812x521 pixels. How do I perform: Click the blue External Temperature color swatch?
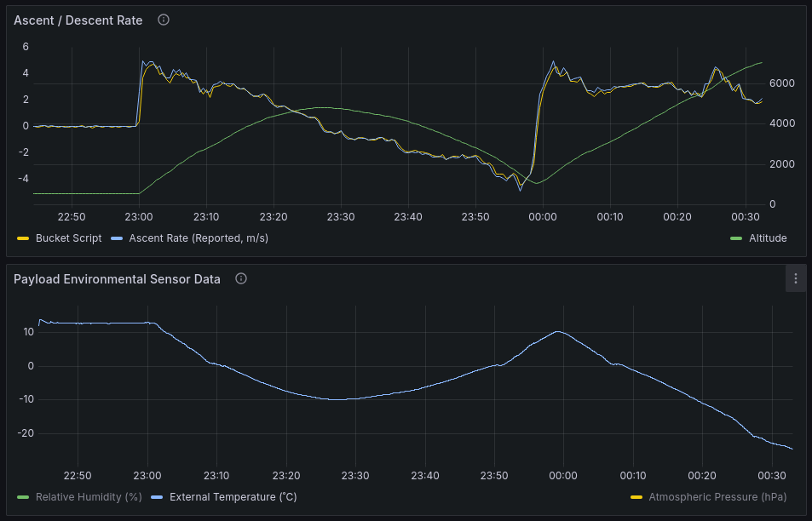pyautogui.click(x=156, y=496)
